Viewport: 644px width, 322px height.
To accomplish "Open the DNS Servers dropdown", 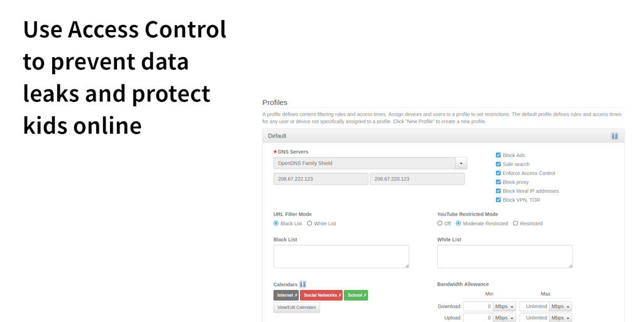I will point(461,164).
